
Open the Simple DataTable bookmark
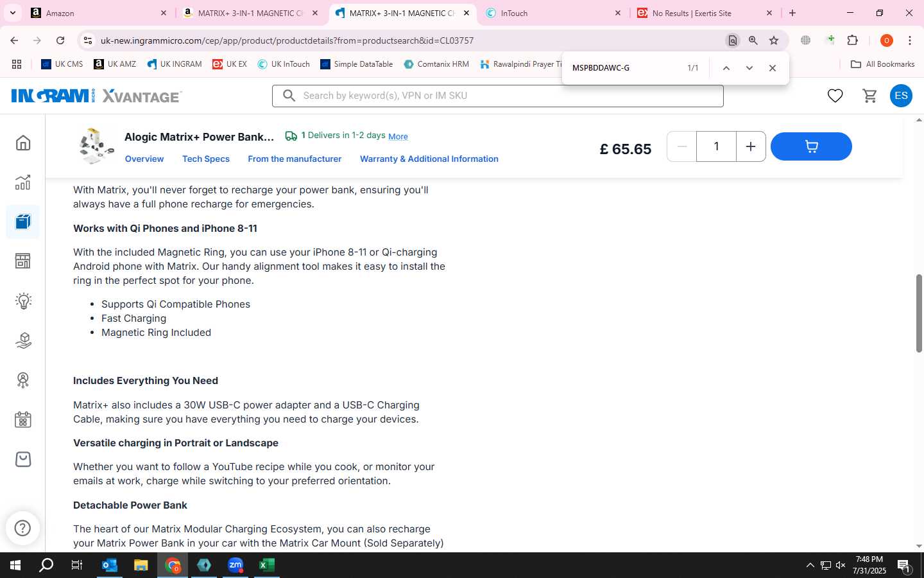coord(357,64)
